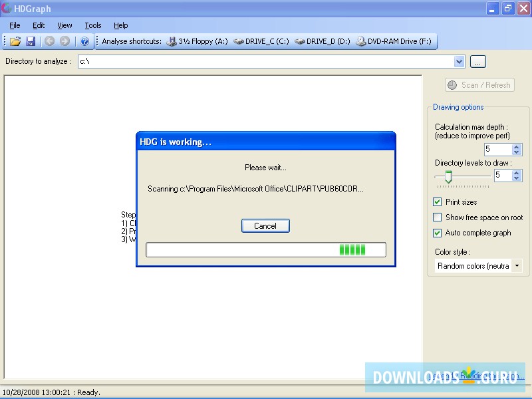Click the "Please wait..." text

click(265, 168)
